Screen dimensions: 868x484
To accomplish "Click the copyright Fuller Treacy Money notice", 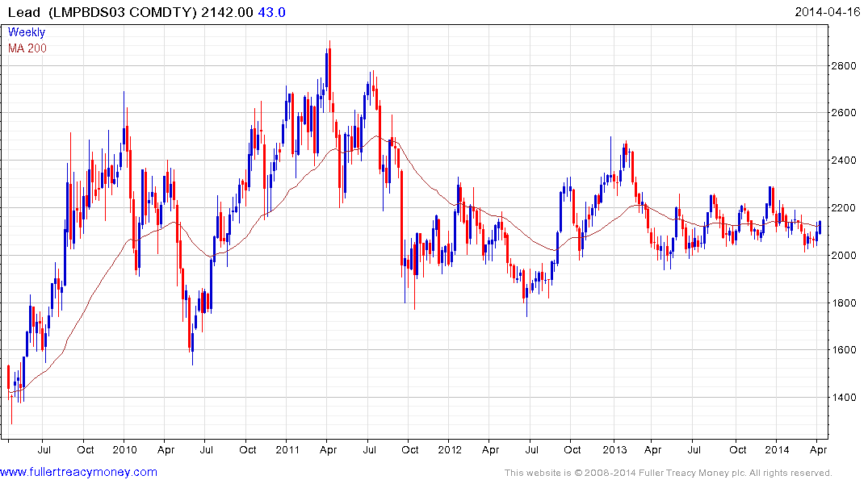I will point(669,473).
